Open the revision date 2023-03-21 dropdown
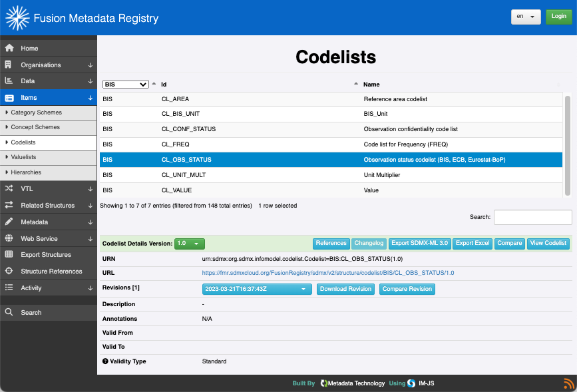 coord(257,289)
